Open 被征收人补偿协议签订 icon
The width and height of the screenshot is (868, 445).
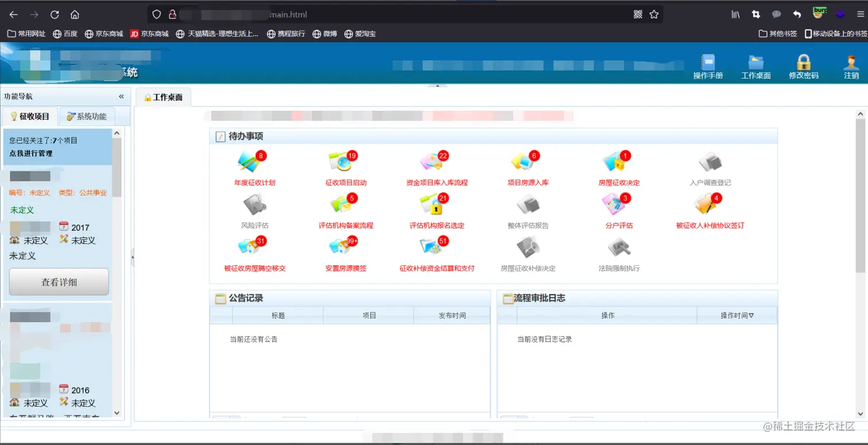(x=707, y=205)
